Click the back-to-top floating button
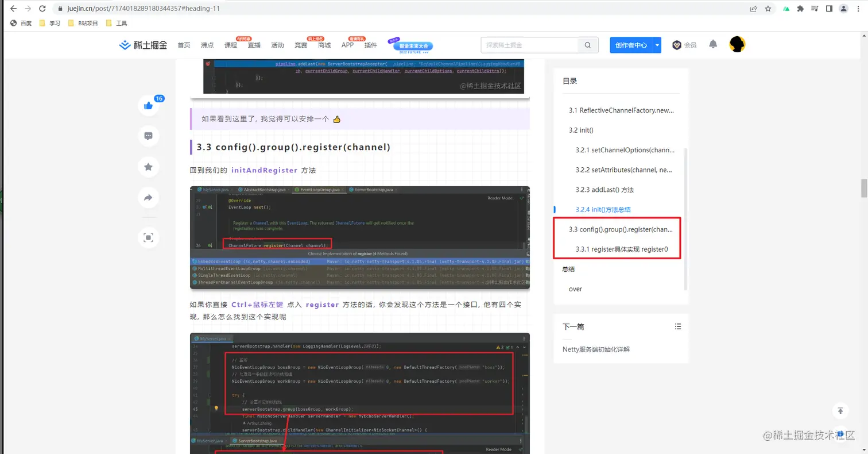Screen dimensions: 868x454 (840, 410)
